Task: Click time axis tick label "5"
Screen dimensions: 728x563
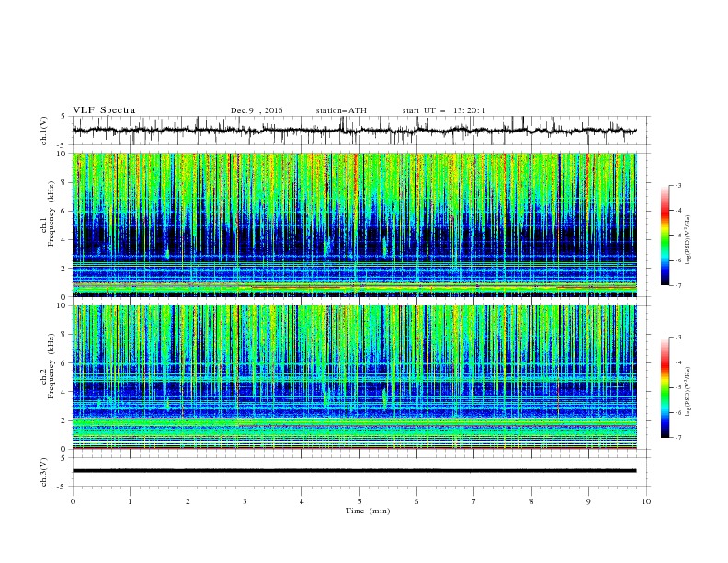Action: coord(359,501)
